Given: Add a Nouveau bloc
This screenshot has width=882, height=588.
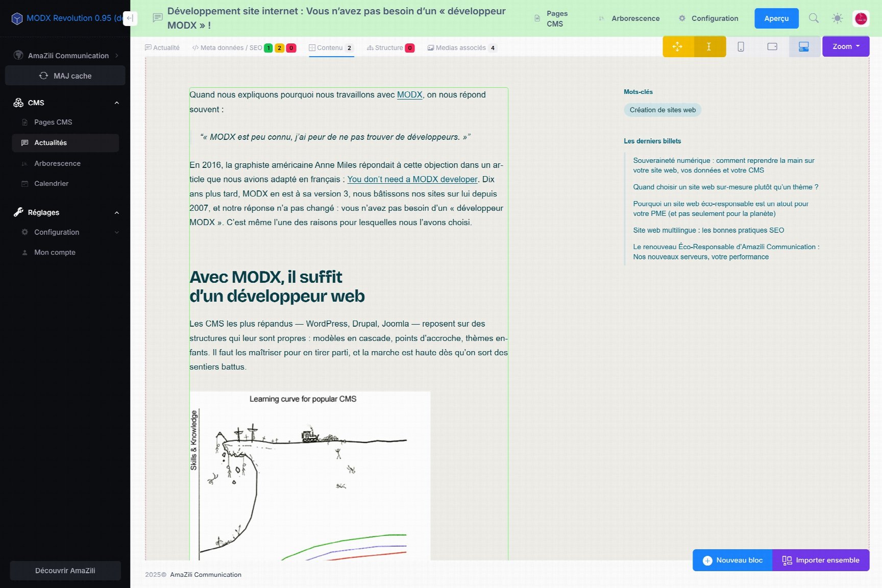Looking at the screenshot, I should (x=732, y=560).
